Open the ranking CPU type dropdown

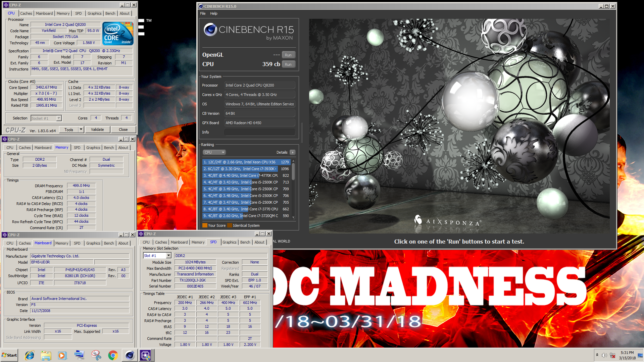coord(214,152)
